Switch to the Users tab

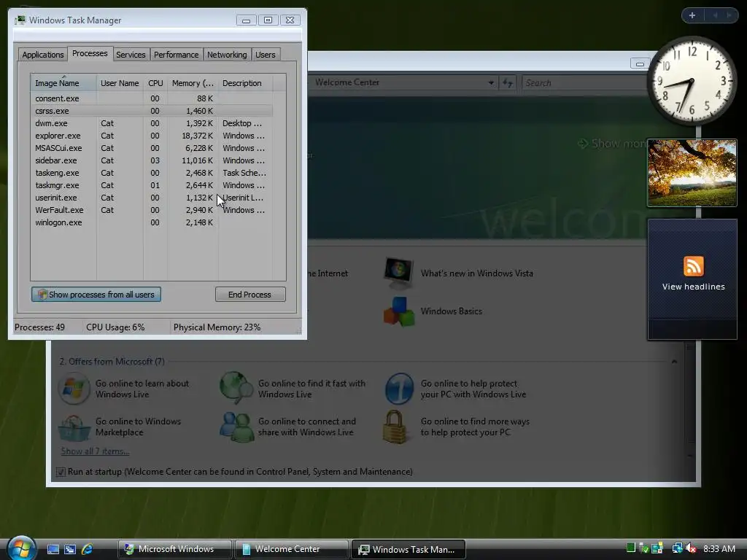(265, 55)
